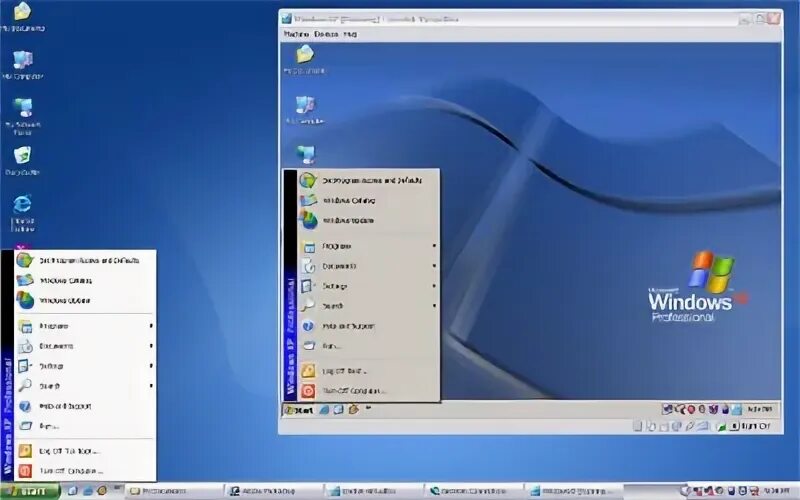Image resolution: width=800 pixels, height=500 pixels.
Task: Open Windows Catalog in host Start menu
Action: [x=85, y=280]
